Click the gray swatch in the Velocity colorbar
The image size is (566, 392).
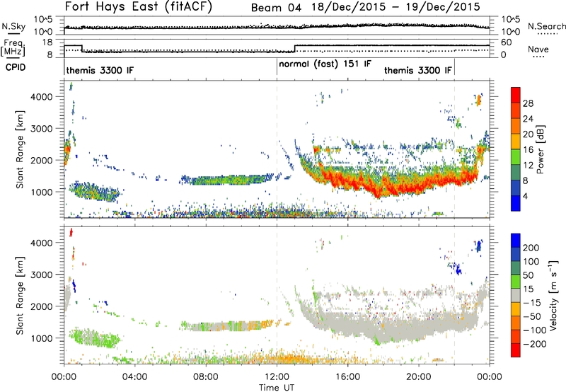coord(516,295)
